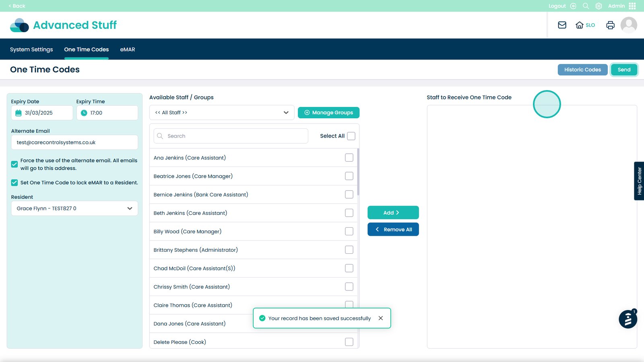This screenshot has width=644, height=362.
Task: Open the mail envelope icon
Action: tap(562, 25)
